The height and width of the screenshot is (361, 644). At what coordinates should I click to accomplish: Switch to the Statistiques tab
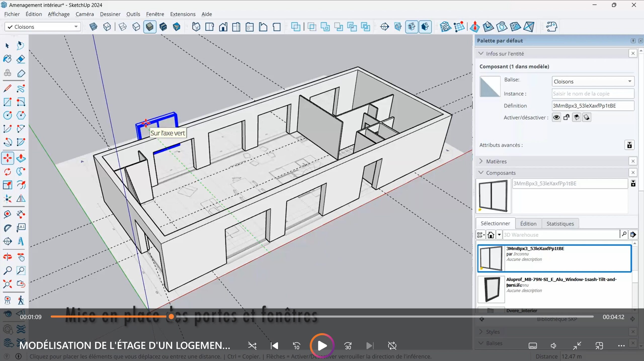[x=560, y=223]
